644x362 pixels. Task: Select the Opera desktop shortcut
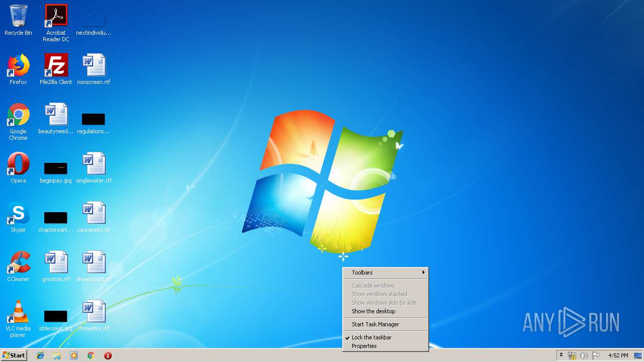[18, 168]
